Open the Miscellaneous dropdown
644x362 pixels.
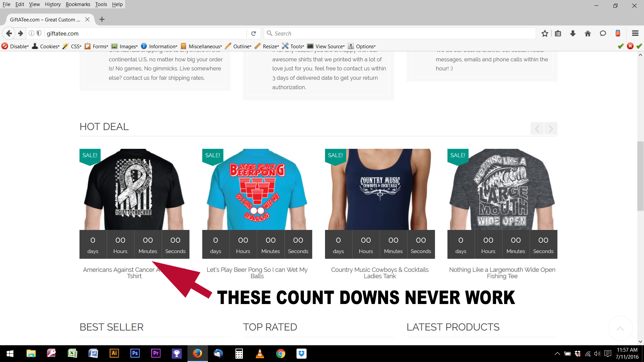[205, 46]
